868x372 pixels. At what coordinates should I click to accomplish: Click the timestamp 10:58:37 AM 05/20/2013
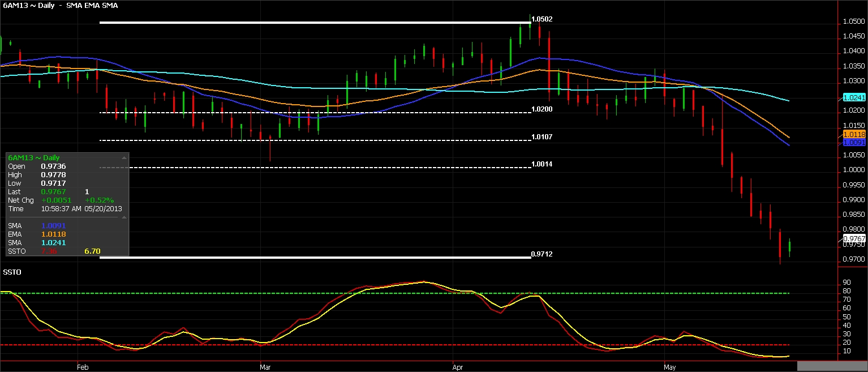tap(81, 209)
